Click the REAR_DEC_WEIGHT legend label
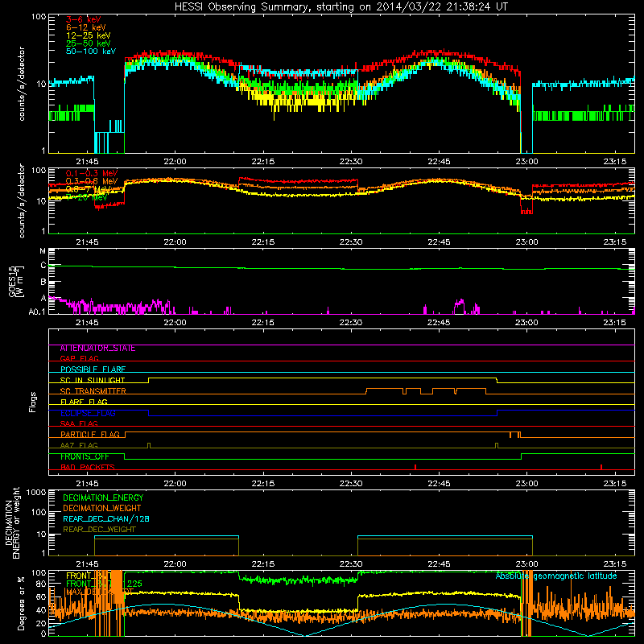The width and height of the screenshot is (644, 644). tap(99, 530)
